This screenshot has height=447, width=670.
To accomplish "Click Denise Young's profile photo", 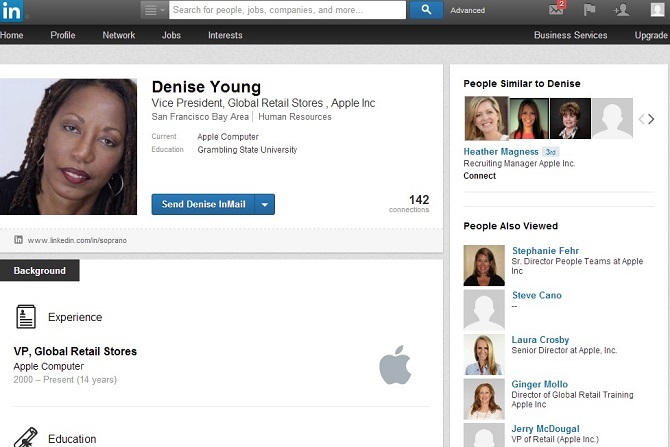I will (x=68, y=147).
